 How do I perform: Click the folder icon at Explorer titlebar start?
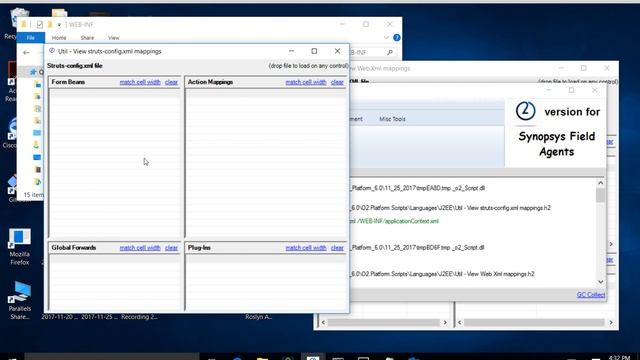[x=24, y=24]
